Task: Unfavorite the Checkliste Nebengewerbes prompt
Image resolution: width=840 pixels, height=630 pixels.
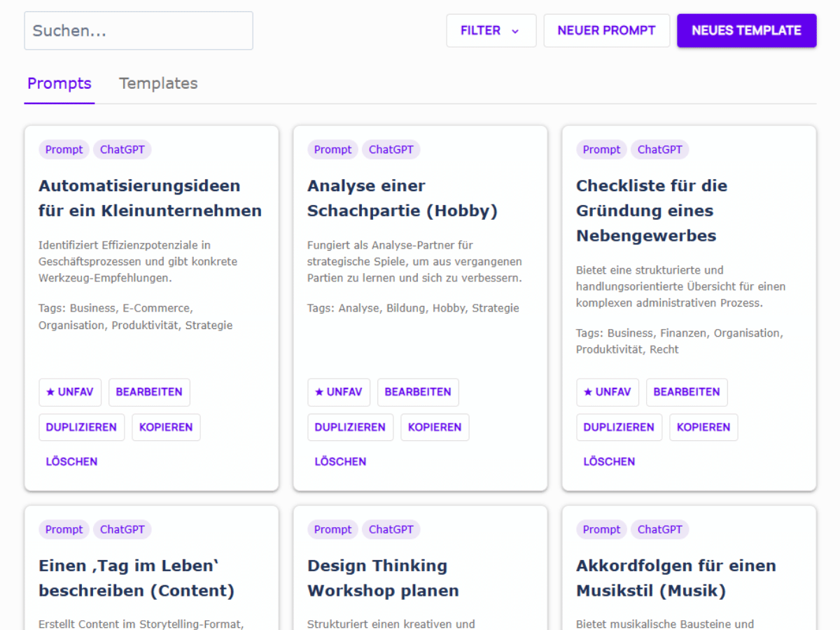Action: click(608, 392)
